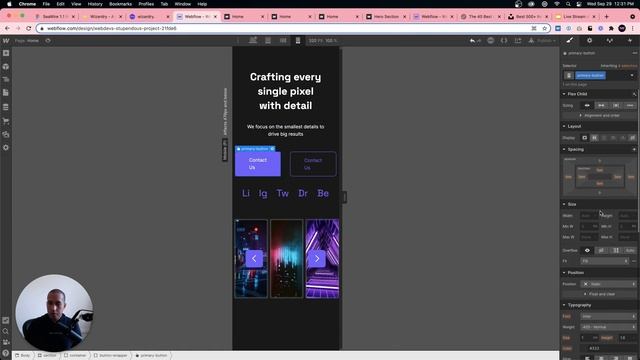Collapse the Layout section
Screen dimensions: 640x360
574,127
